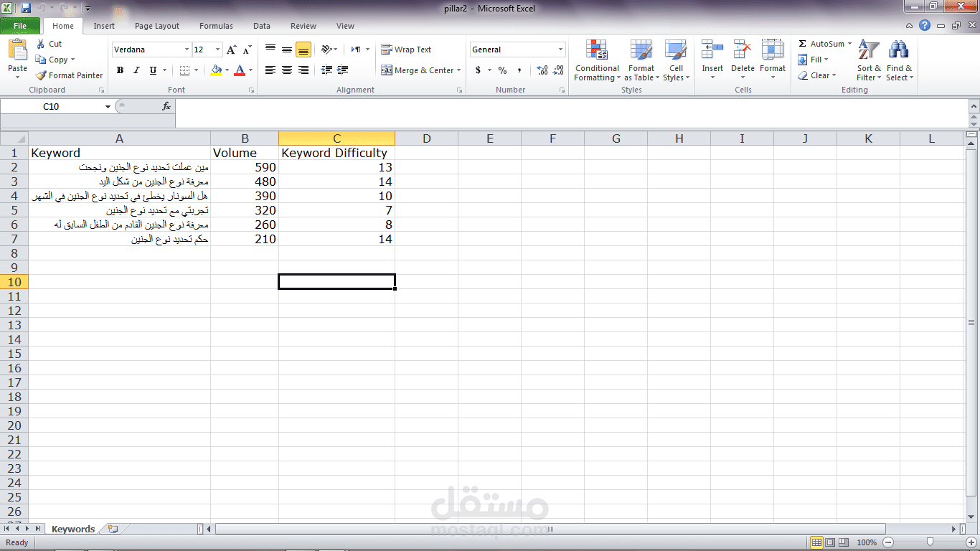The width and height of the screenshot is (980, 551).
Task: Click Increase Decimal icon
Action: 542,70
